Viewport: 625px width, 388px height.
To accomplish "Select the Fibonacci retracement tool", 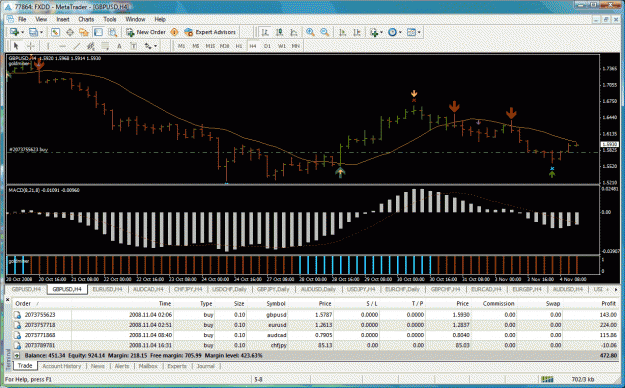I will point(105,46).
